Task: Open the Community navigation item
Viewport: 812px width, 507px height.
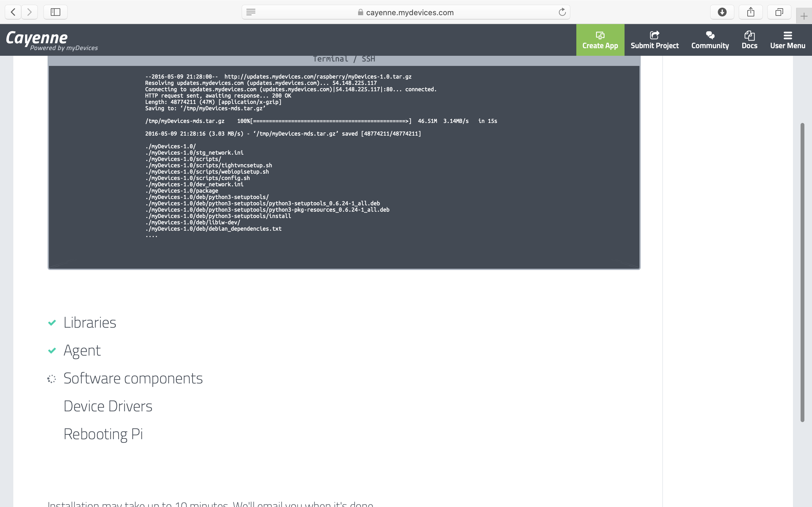Action: 710,40
